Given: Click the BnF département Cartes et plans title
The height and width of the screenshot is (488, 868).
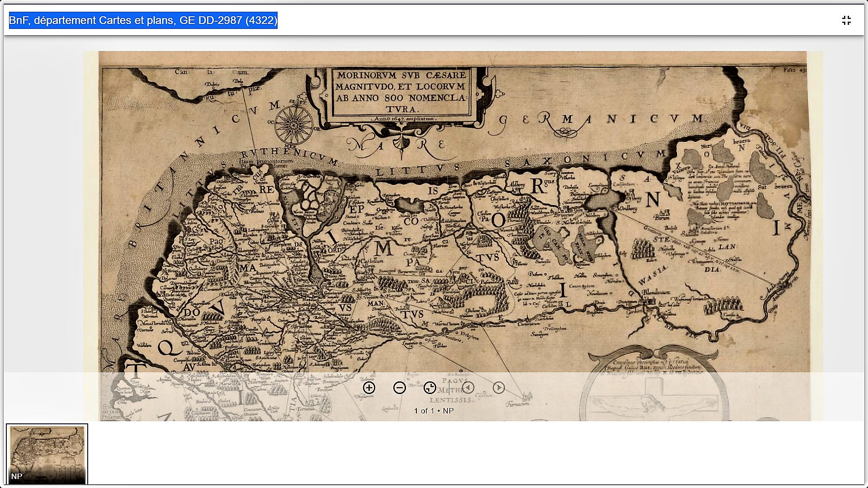Looking at the screenshot, I should click(143, 20).
